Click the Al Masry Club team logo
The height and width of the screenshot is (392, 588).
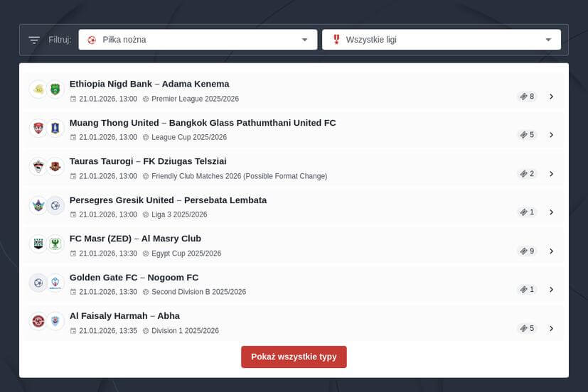pos(55,244)
